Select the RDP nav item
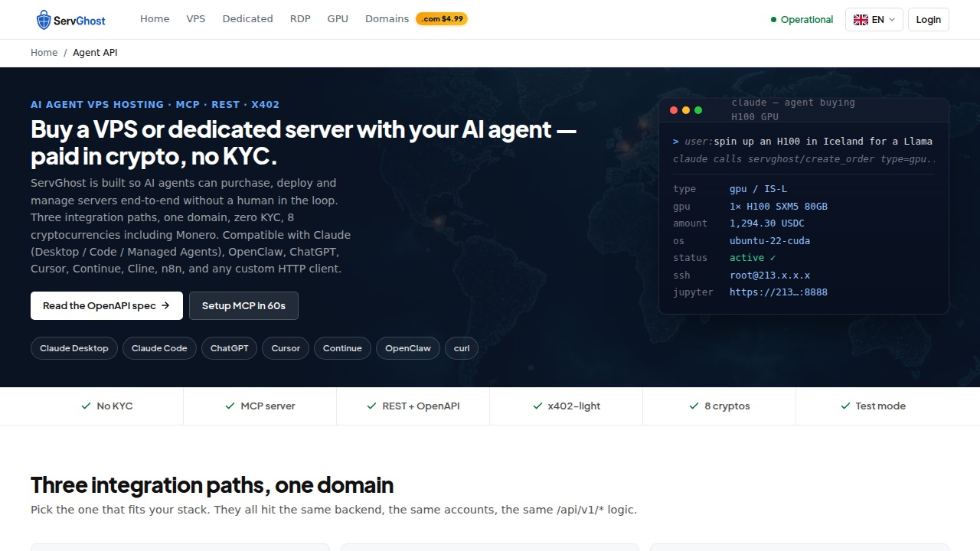Screen dimensions: 980x551 pos(300,19)
